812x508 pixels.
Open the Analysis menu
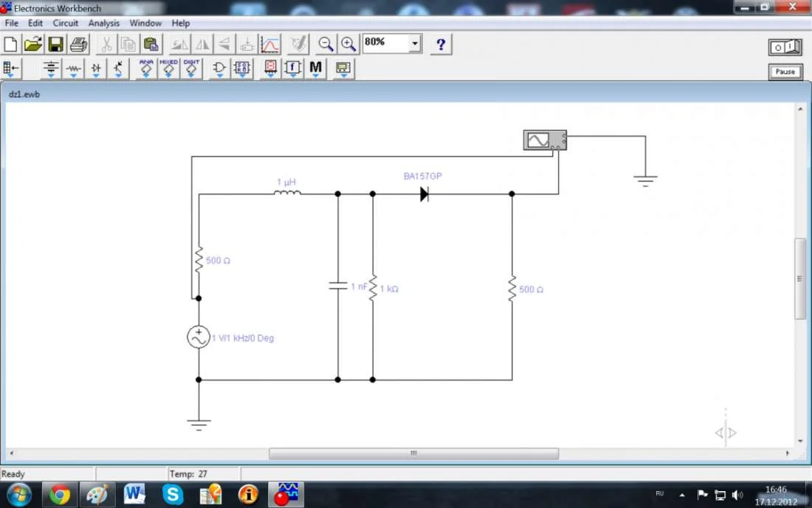(103, 23)
